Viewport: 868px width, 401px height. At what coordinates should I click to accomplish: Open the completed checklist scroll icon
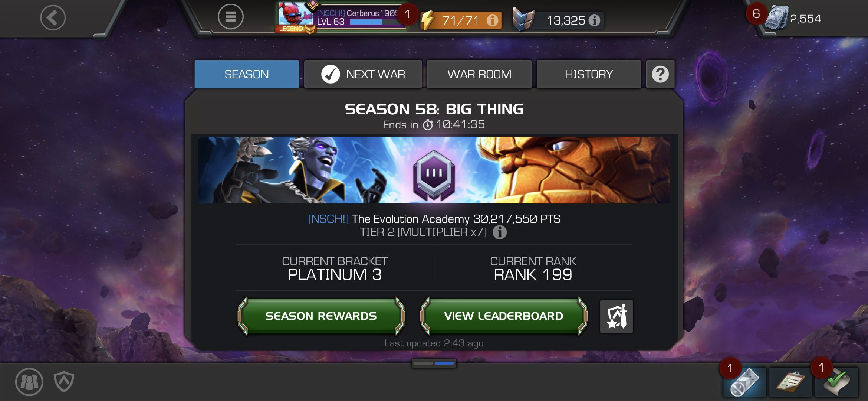(837, 382)
